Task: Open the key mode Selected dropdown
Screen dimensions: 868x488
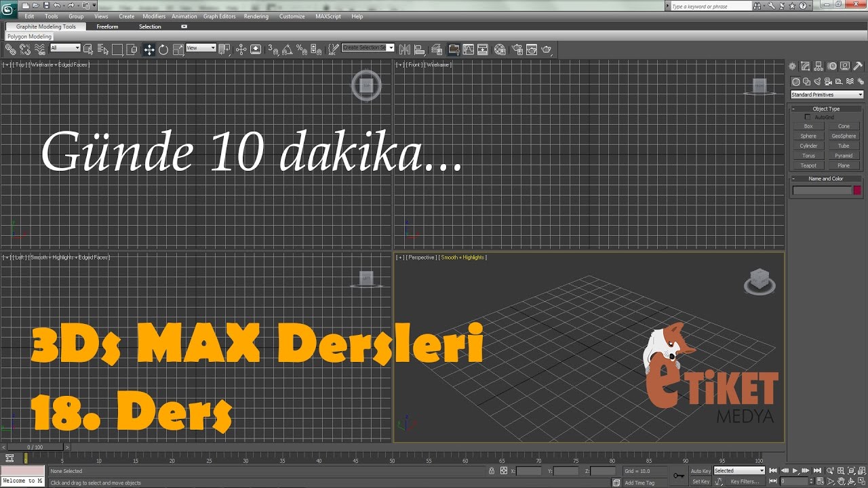Action: pos(738,470)
